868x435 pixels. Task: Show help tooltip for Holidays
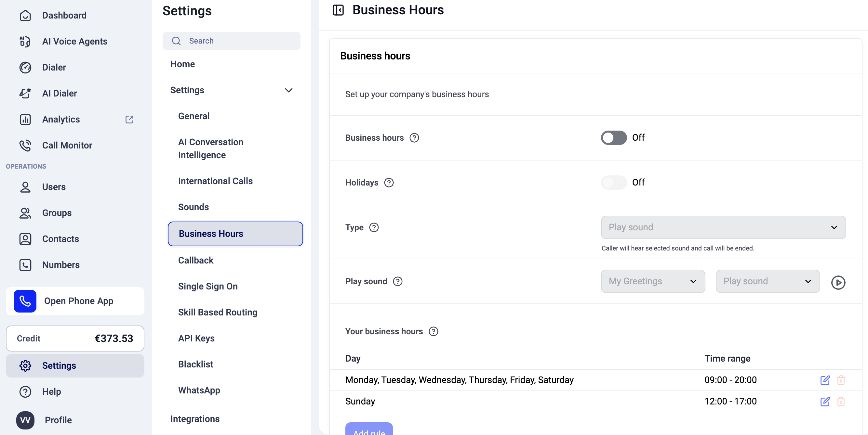(389, 183)
